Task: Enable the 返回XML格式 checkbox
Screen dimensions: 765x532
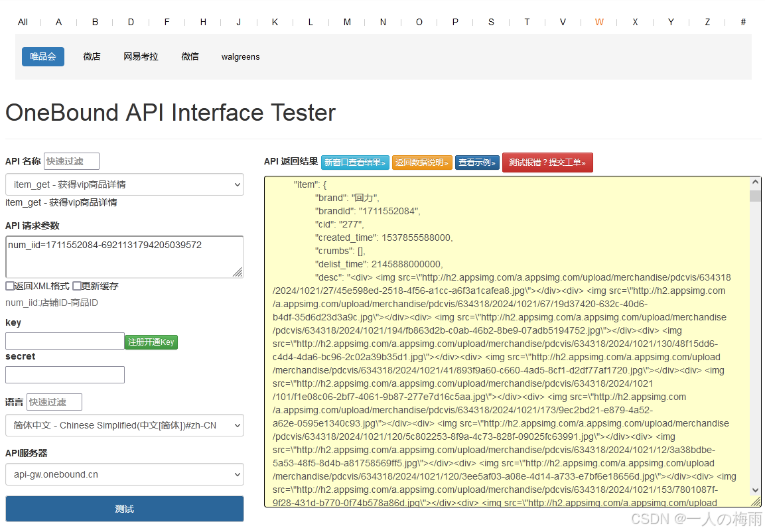Action: click(10, 286)
